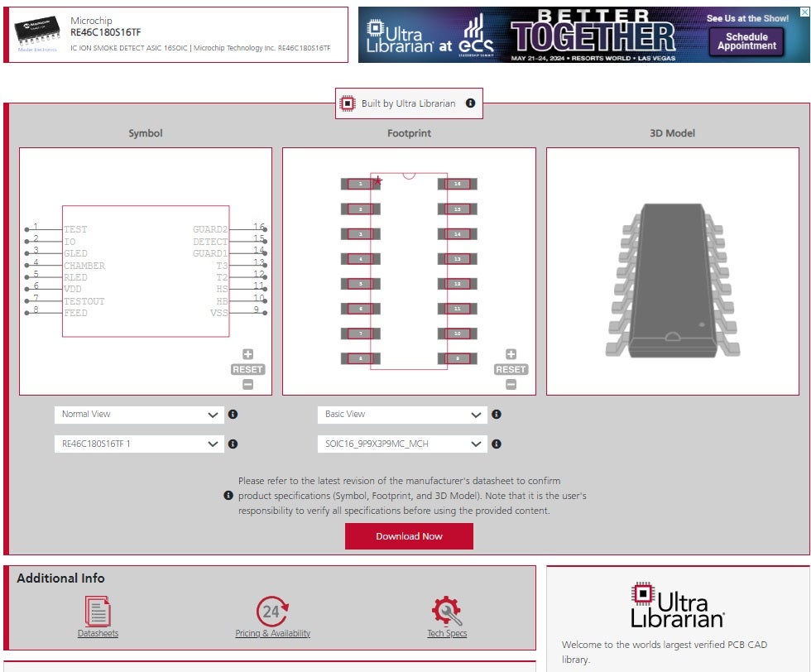This screenshot has height=672, width=811.
Task: Click the Pricing & Availability 24 icon
Action: point(272,612)
